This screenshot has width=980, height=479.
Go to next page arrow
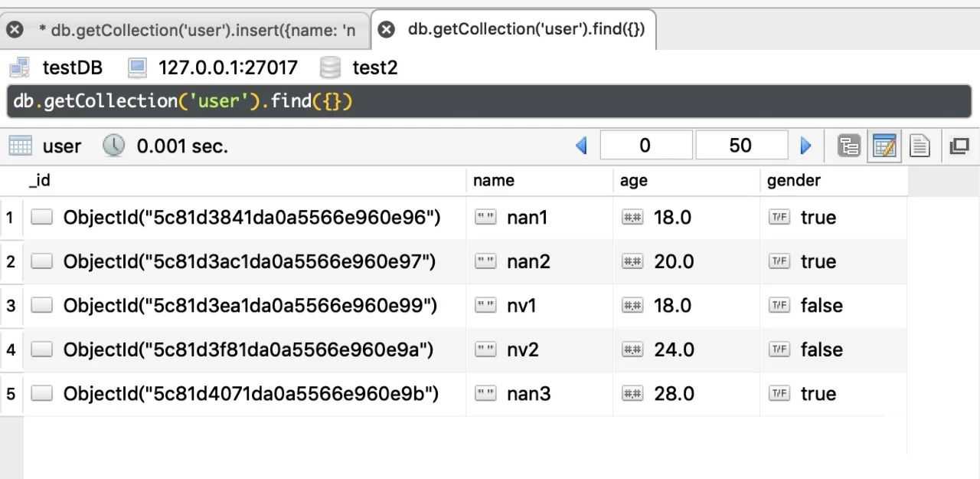pos(805,146)
